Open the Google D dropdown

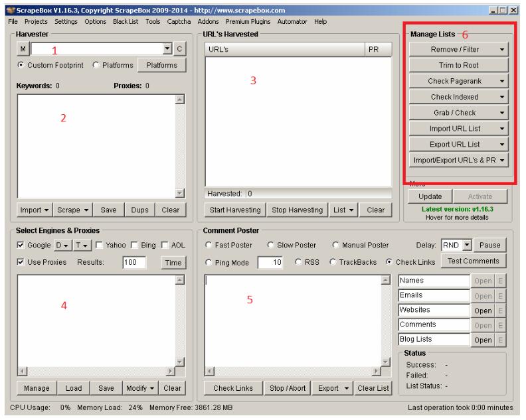(x=62, y=245)
